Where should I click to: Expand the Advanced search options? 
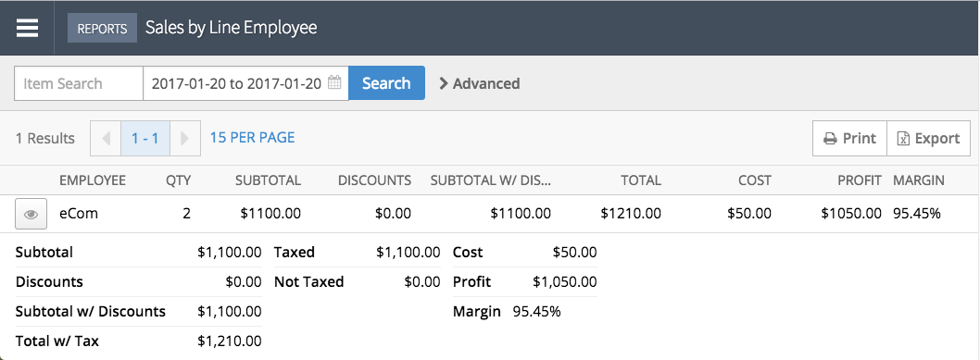[x=480, y=83]
